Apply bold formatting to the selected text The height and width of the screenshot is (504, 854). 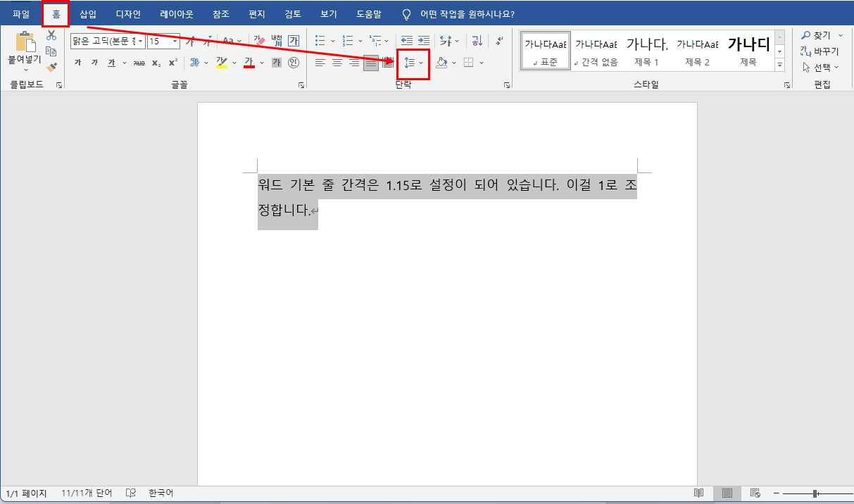[77, 62]
